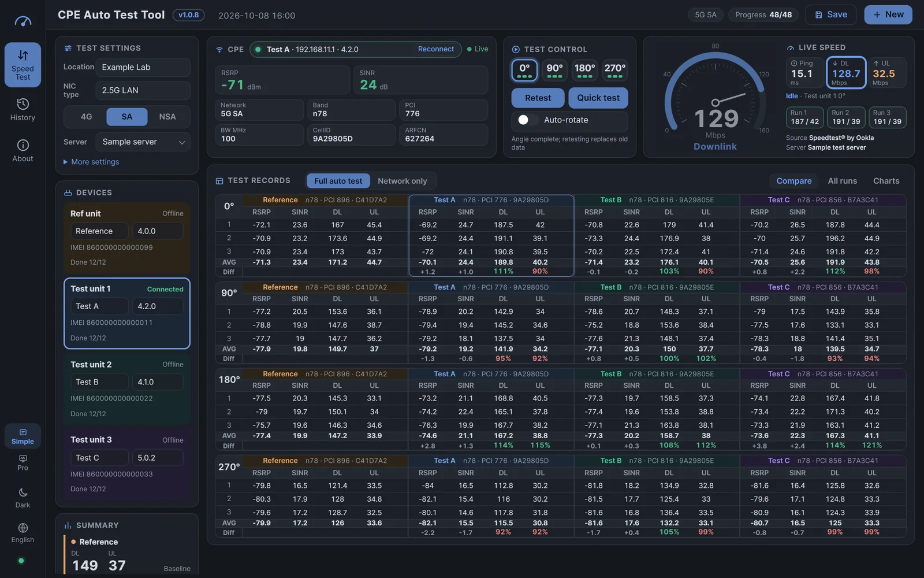Screen dimensions: 924x578
Task: Select the 4G network mode
Action: coord(86,117)
